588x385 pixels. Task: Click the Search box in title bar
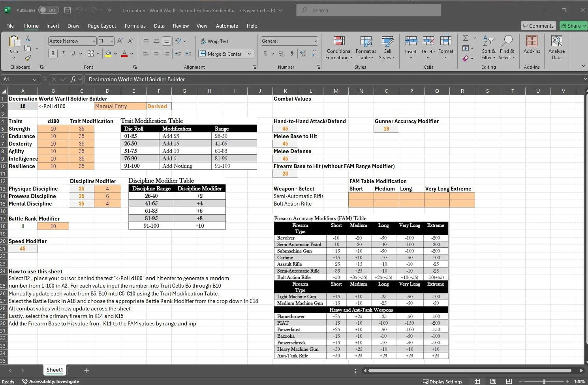pos(368,10)
